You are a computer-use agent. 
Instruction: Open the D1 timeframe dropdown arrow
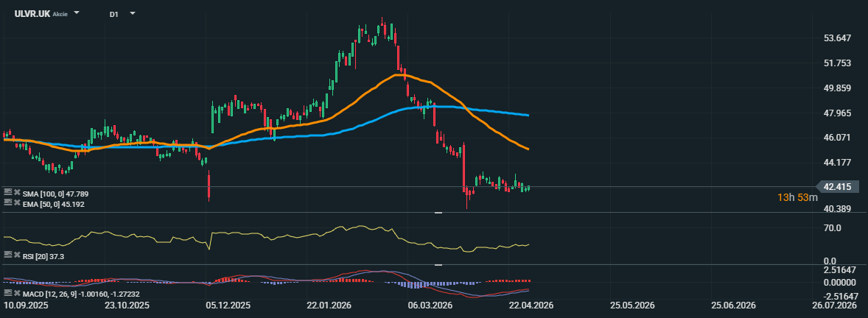pyautogui.click(x=132, y=14)
